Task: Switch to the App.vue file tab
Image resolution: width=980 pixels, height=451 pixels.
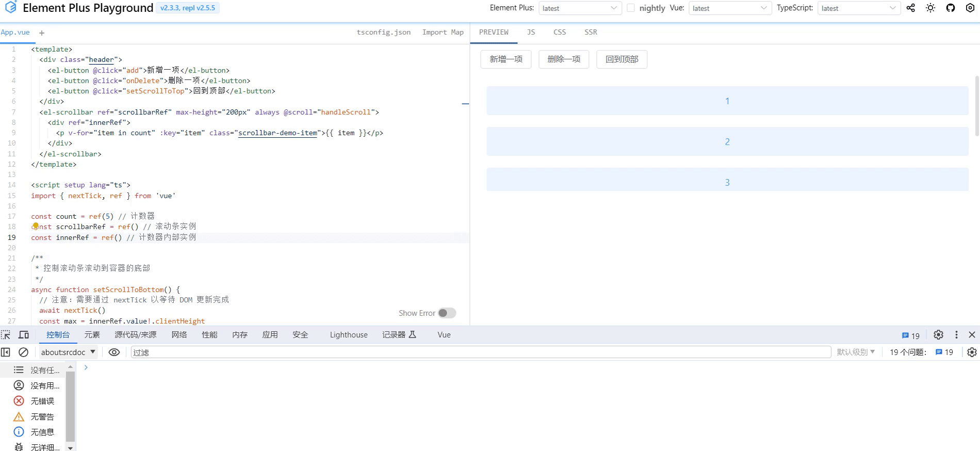Action: (15, 32)
